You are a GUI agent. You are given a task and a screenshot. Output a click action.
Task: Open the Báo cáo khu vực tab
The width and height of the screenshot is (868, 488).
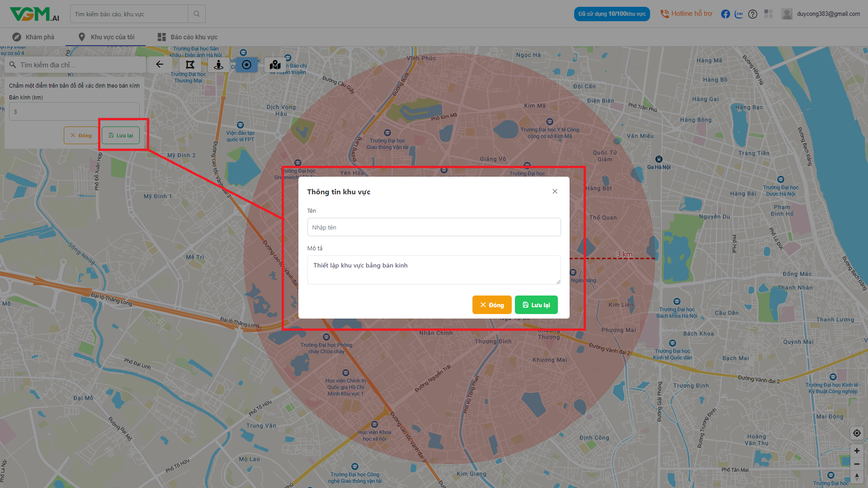[x=188, y=37]
